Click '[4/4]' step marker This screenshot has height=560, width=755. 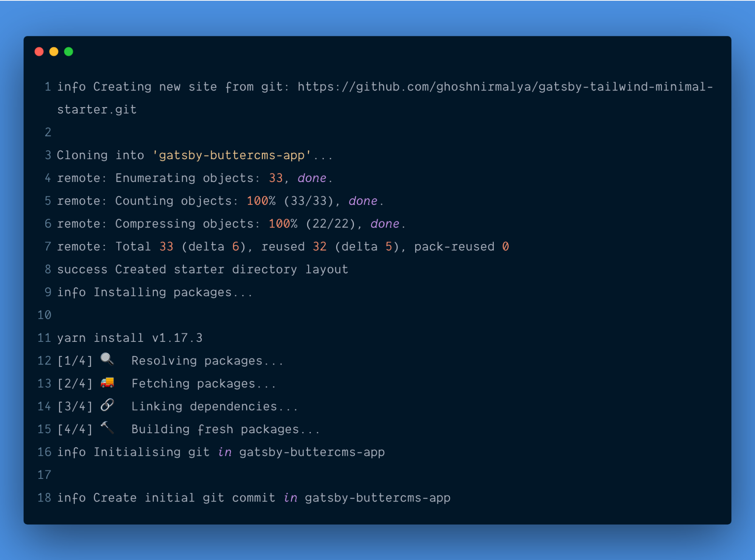(x=75, y=429)
